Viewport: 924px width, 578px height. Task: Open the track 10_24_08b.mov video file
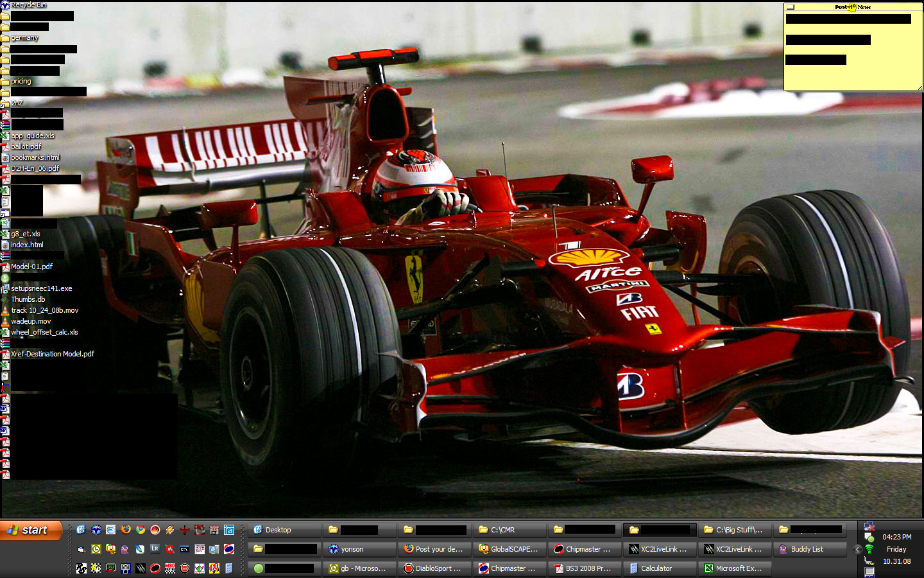tap(40, 311)
